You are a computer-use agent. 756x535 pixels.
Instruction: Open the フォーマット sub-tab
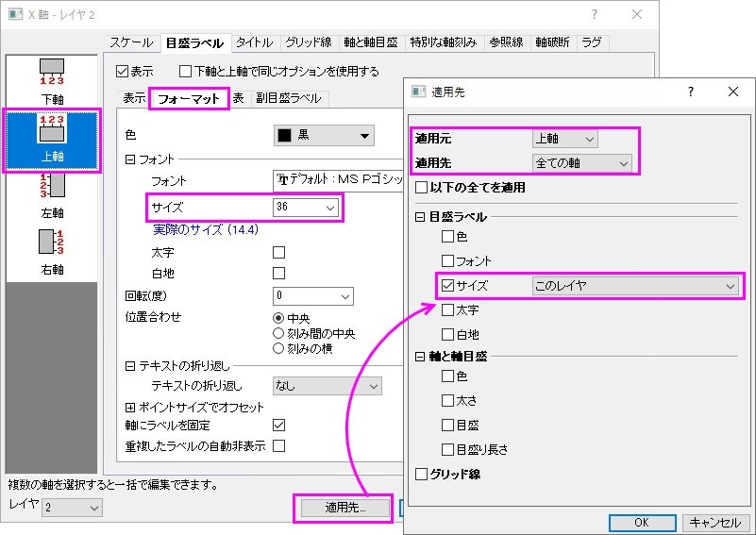click(189, 99)
